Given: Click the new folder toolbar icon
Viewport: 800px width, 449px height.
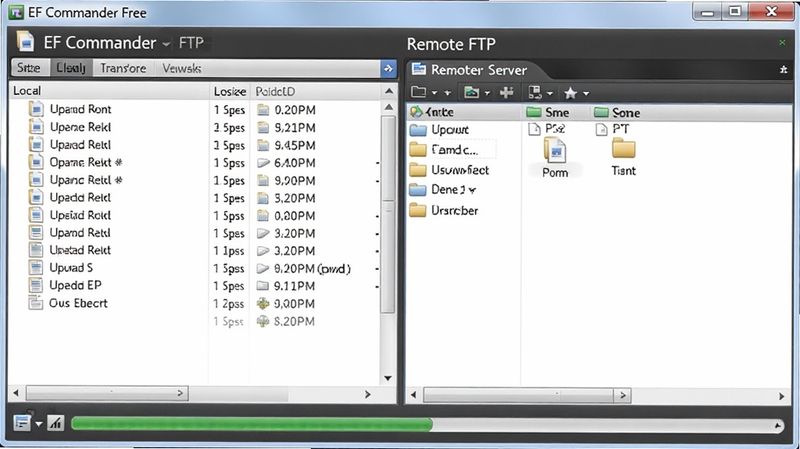Looking at the screenshot, I should [x=418, y=92].
